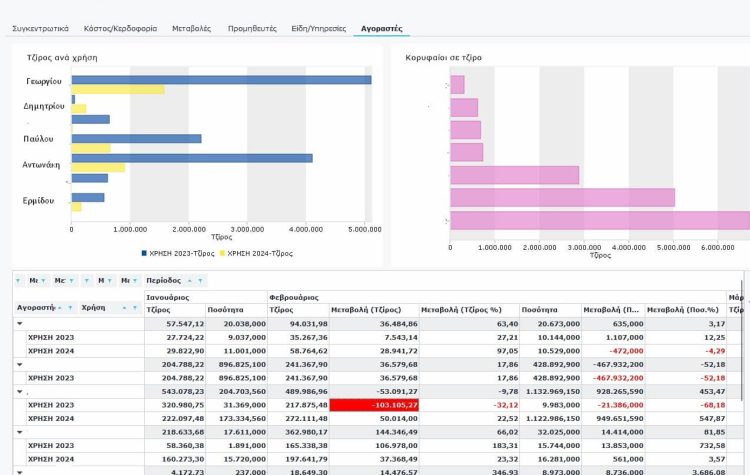Image resolution: width=750 pixels, height=475 pixels.
Task: Click the Φεβρουάριος column header
Action: click(295, 297)
